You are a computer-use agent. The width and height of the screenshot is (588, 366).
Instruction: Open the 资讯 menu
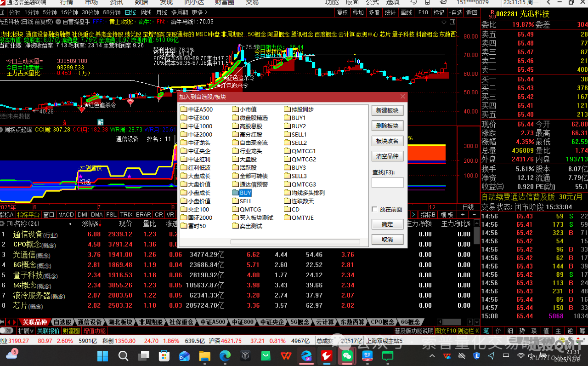point(115,3)
